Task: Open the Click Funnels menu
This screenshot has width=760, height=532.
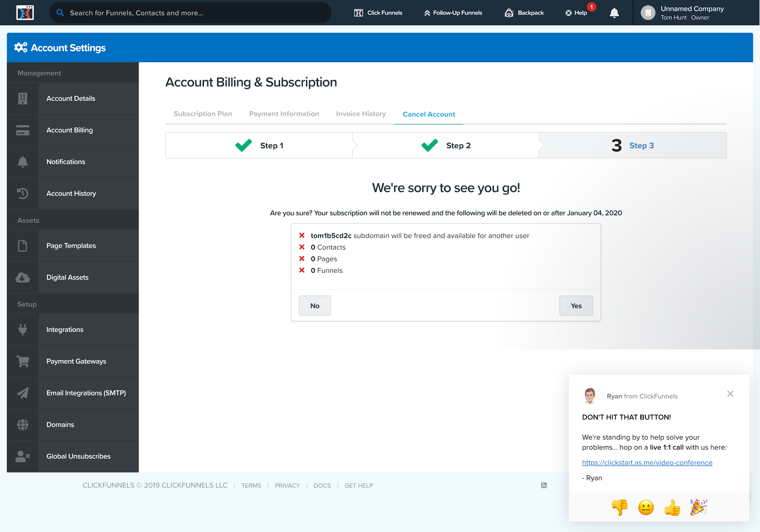Action: pyautogui.click(x=378, y=12)
